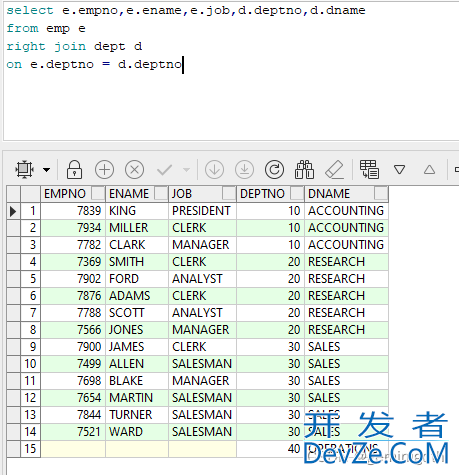The height and width of the screenshot is (475, 459).
Task: Toggle the edit data lock icon
Action: [x=74, y=169]
